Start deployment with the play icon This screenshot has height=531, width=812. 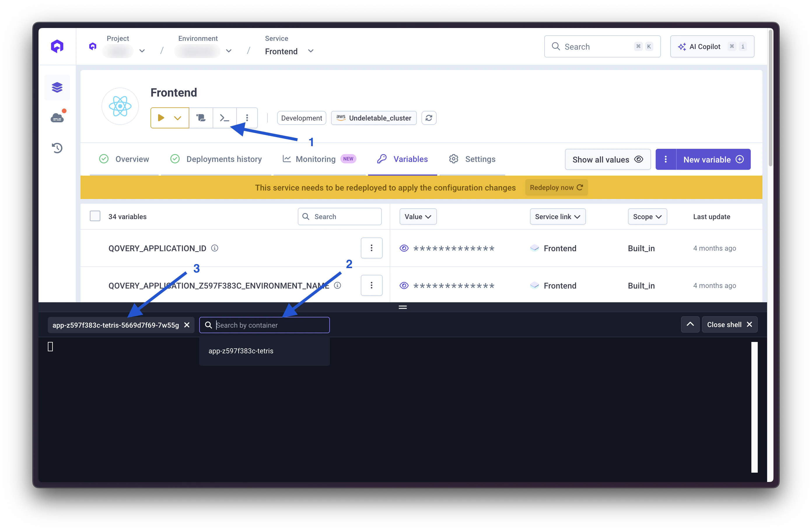click(161, 118)
